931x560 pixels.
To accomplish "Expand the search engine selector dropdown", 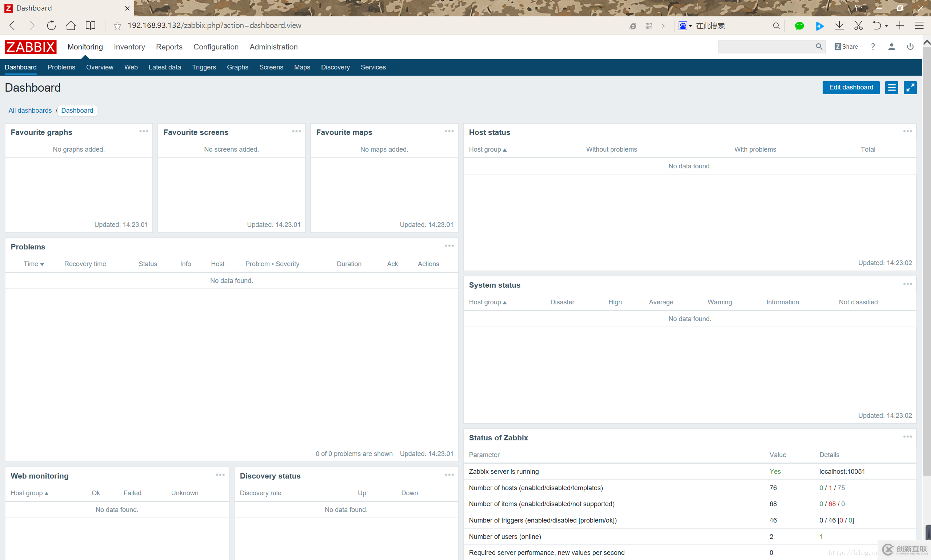I will pyautogui.click(x=685, y=26).
